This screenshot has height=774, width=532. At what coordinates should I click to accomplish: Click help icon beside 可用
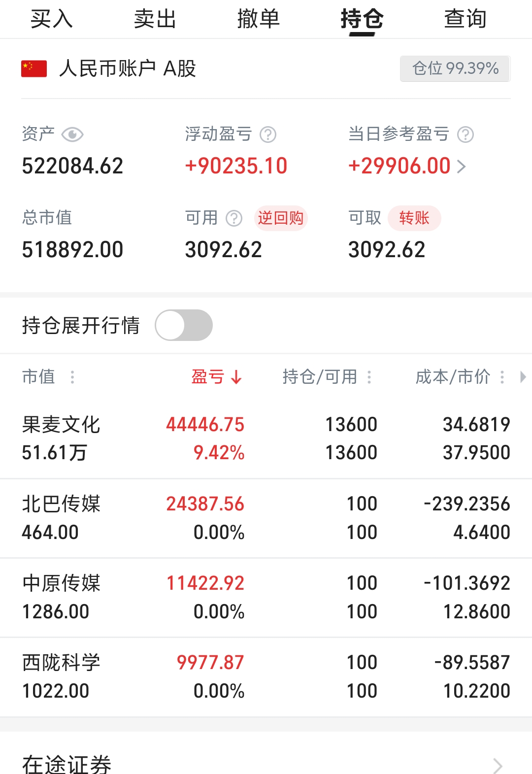[234, 218]
